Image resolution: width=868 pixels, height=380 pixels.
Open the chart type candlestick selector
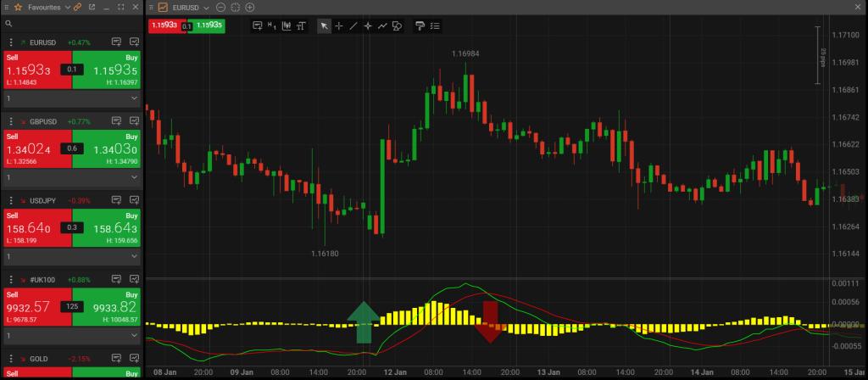287,26
